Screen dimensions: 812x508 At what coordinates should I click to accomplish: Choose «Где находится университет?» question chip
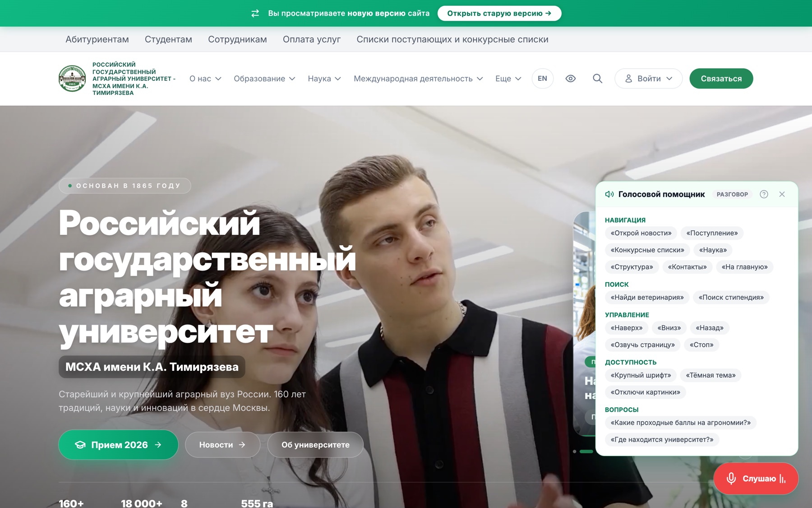click(x=662, y=440)
